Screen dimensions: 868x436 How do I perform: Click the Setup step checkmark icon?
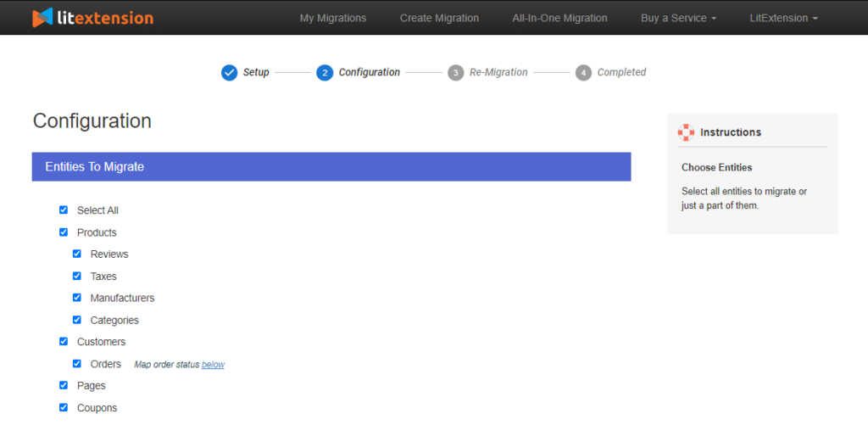[x=229, y=73]
